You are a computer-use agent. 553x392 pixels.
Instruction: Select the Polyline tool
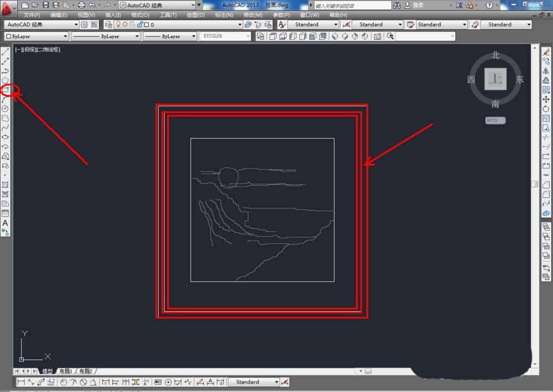pos(6,71)
